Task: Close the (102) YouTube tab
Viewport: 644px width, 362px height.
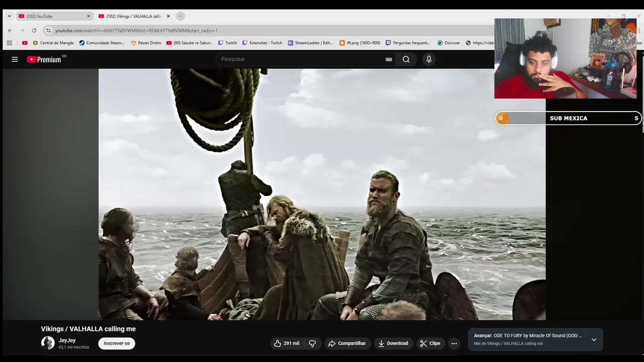Action: point(89,16)
